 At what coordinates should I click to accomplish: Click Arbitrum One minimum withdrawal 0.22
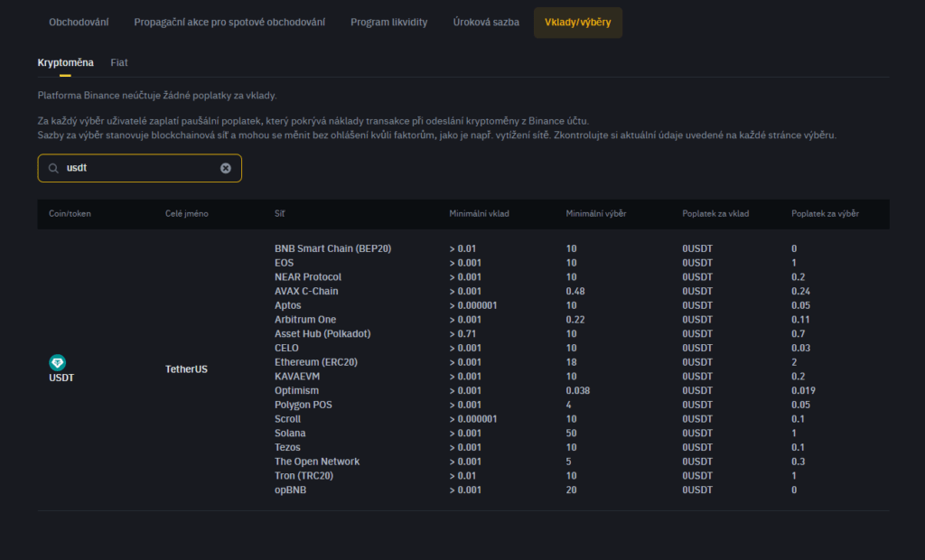[575, 319]
